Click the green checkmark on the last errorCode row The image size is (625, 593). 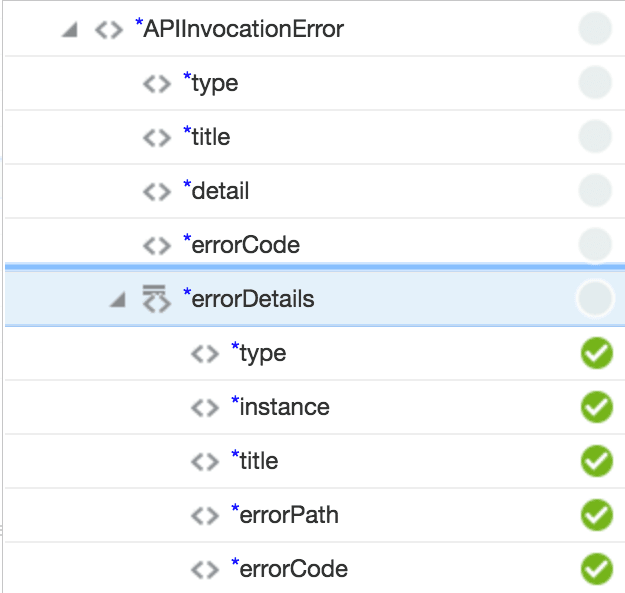[596, 569]
